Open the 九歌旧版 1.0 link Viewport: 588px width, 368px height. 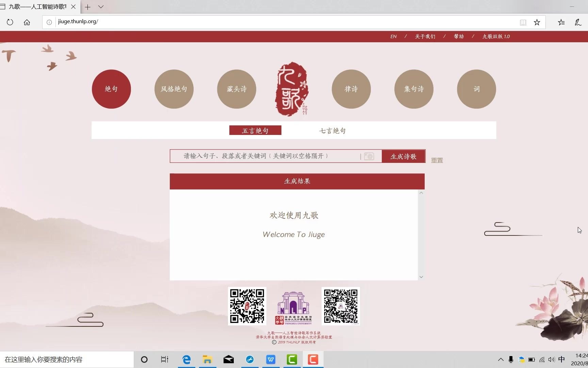496,36
